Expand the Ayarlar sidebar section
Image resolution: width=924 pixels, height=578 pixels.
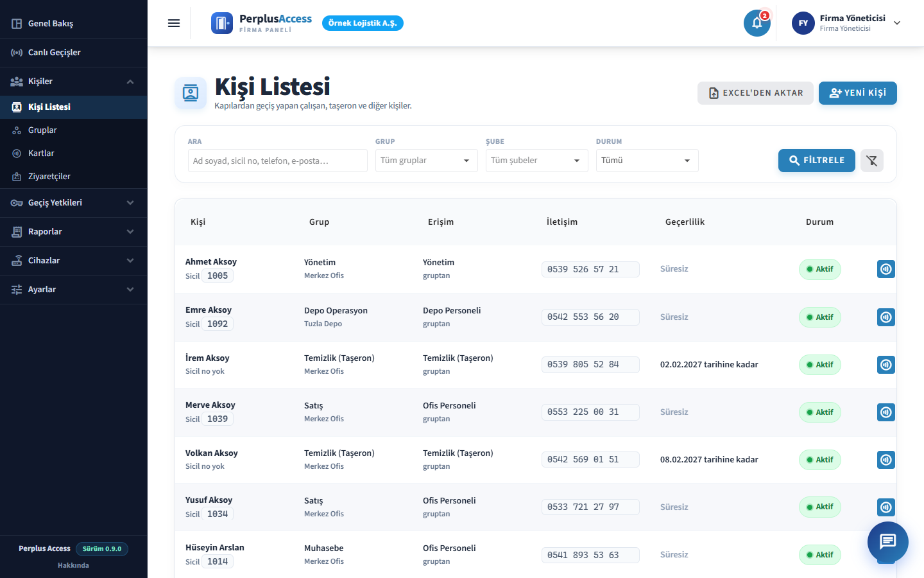[x=74, y=290]
